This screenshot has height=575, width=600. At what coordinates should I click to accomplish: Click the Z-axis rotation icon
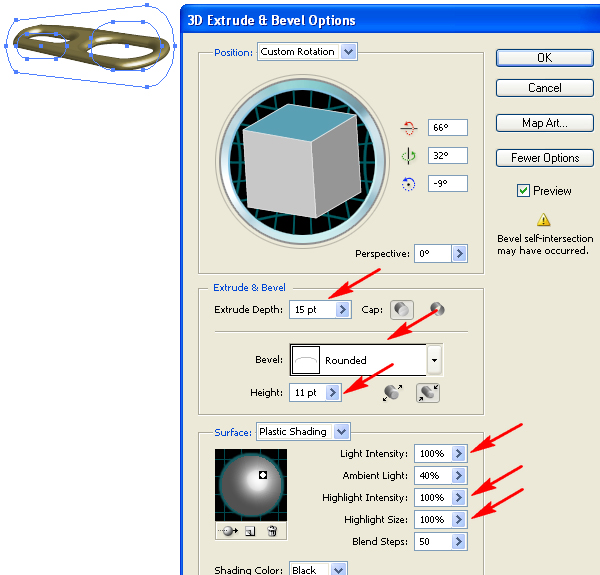(x=408, y=184)
